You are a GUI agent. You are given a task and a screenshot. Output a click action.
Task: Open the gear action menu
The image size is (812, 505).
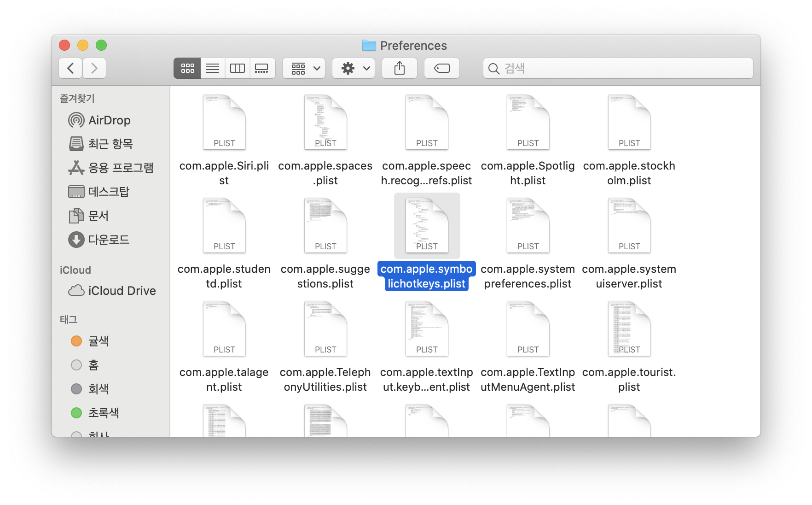tap(354, 68)
